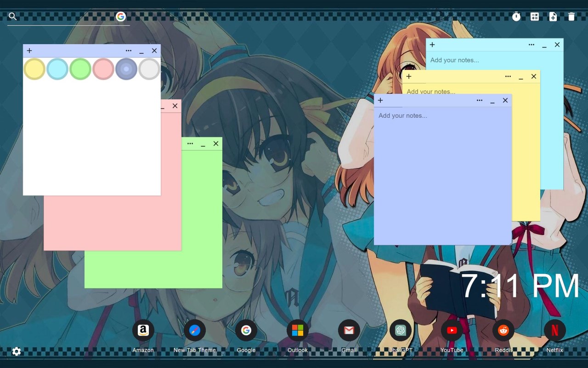
Task: Click plus icon on yellow note
Action: coord(409,76)
